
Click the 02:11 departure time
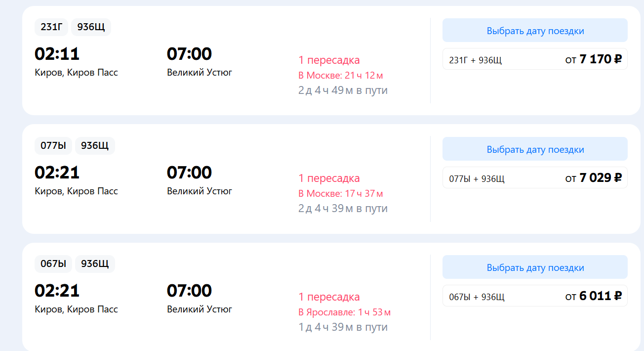(57, 53)
